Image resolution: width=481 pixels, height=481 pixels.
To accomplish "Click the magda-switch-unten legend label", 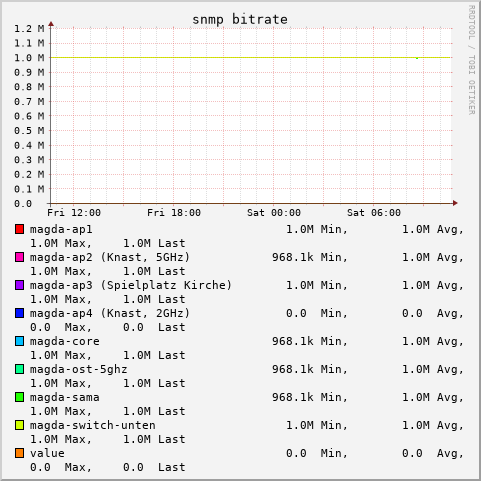I will tap(93, 425).
